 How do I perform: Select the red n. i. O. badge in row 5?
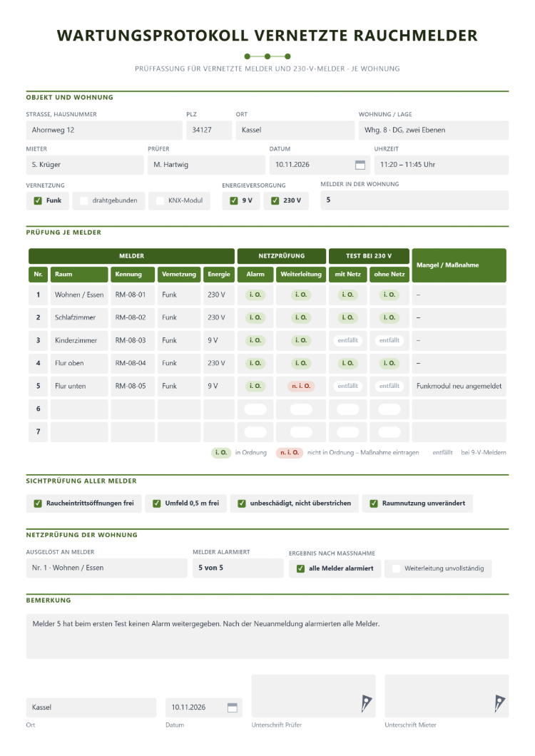[301, 386]
